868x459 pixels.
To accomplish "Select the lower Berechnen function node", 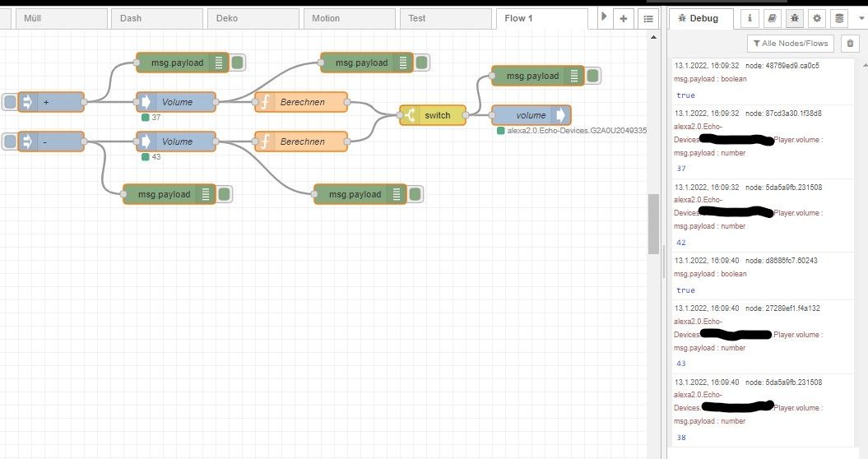I will tap(301, 141).
